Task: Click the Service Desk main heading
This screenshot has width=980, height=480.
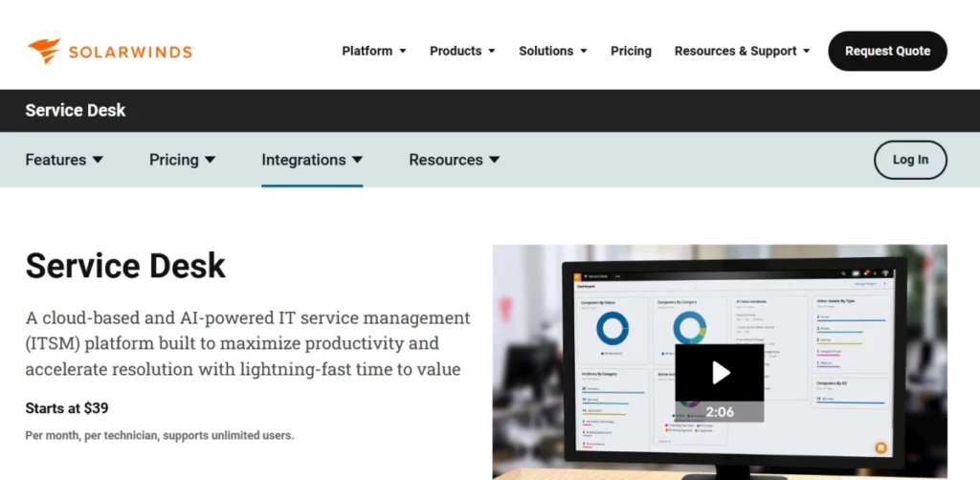Action: tap(125, 265)
